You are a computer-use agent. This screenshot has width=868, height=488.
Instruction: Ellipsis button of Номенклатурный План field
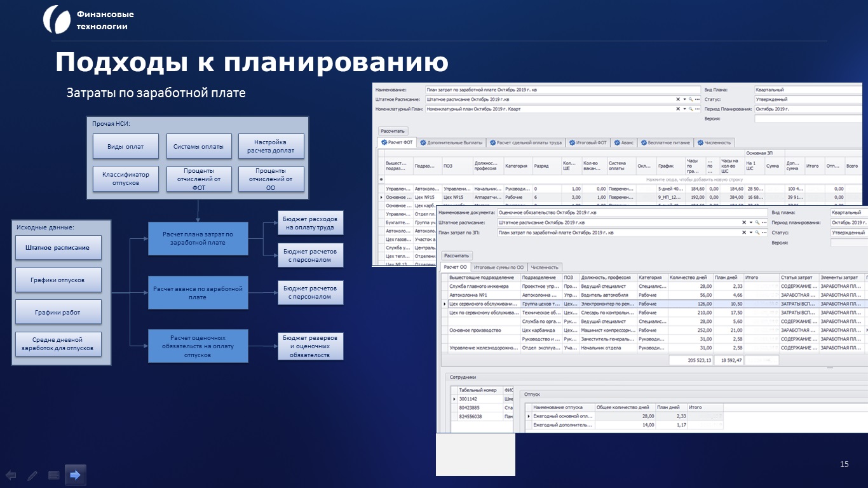(697, 109)
